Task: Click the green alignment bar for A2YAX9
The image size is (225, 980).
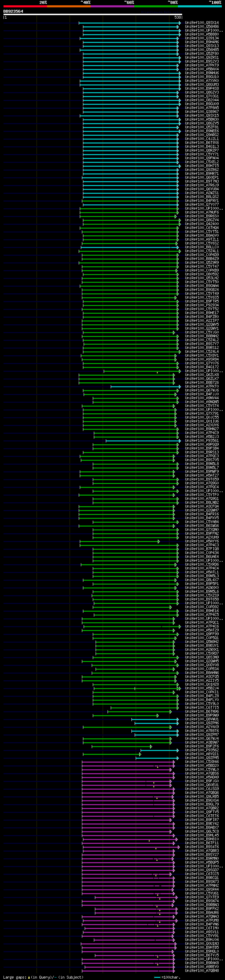Action: click(x=127, y=727)
